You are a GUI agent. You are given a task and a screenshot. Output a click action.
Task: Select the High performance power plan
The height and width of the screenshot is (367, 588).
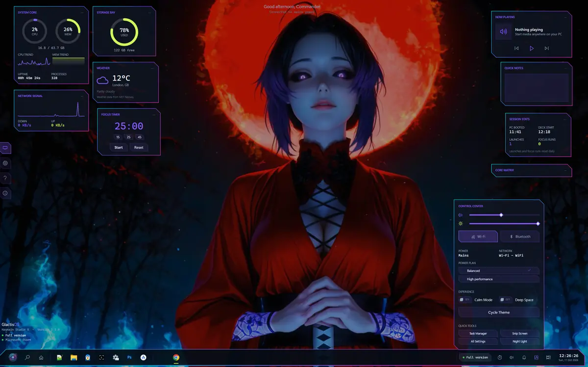point(499,279)
